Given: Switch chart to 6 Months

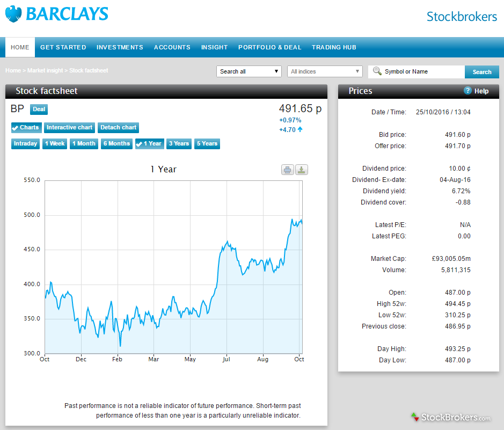Looking at the screenshot, I should click(116, 144).
